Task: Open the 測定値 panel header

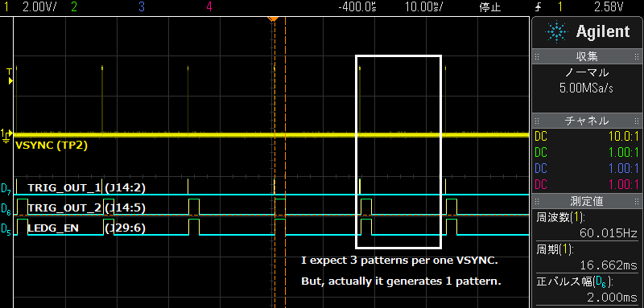Action: (x=588, y=201)
